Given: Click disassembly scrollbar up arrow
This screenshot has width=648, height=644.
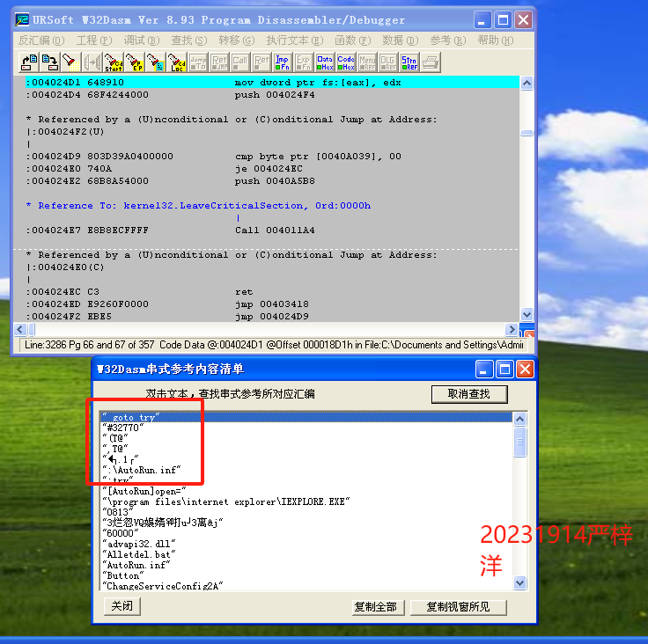Looking at the screenshot, I should coord(526,83).
